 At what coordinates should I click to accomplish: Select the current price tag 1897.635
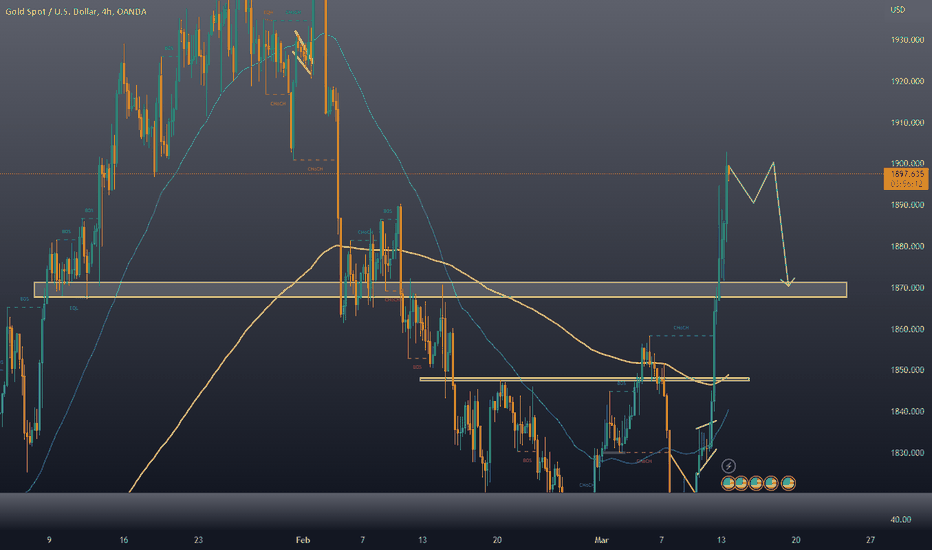click(x=907, y=174)
